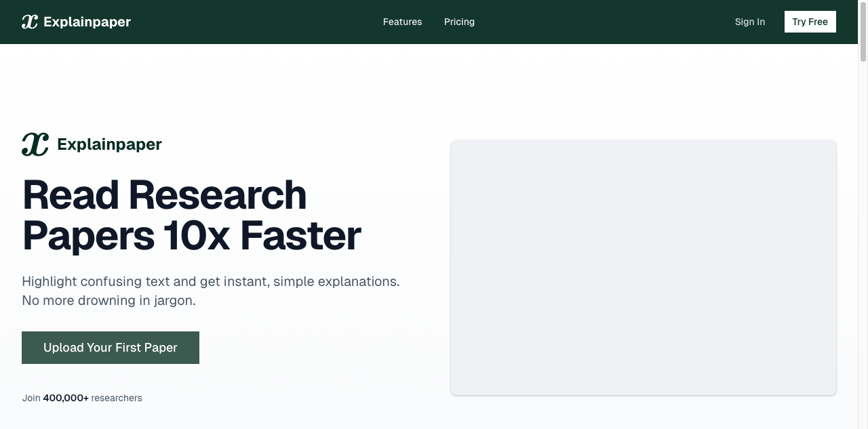The height and width of the screenshot is (429, 868).
Task: Select the hero Explainpaper title text
Action: [x=109, y=144]
